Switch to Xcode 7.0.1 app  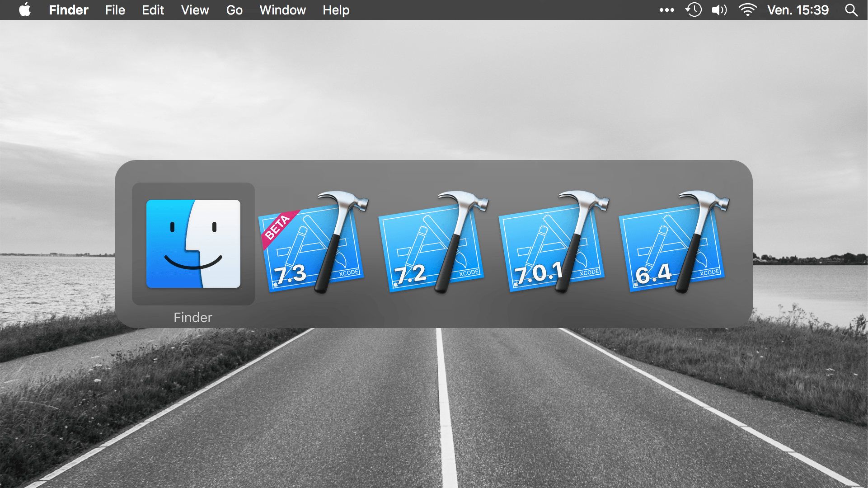click(554, 242)
